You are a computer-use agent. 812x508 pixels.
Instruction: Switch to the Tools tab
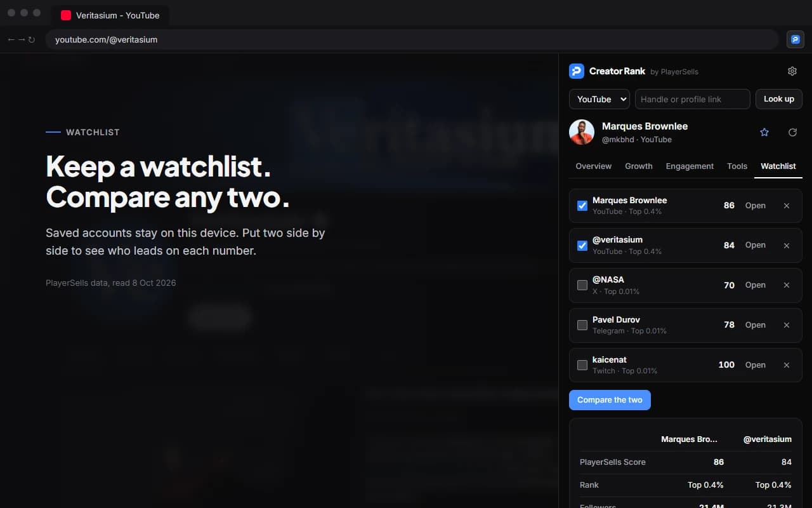click(x=737, y=166)
